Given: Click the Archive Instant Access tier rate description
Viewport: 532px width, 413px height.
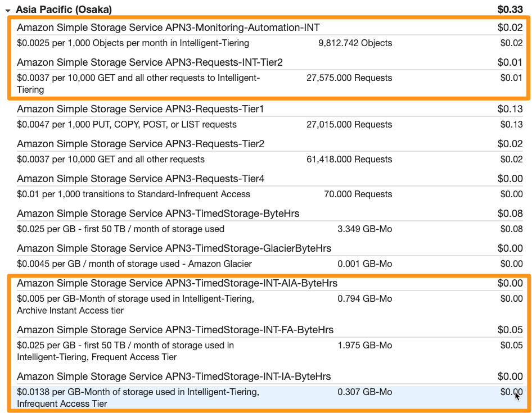Looking at the screenshot, I should pos(136,305).
